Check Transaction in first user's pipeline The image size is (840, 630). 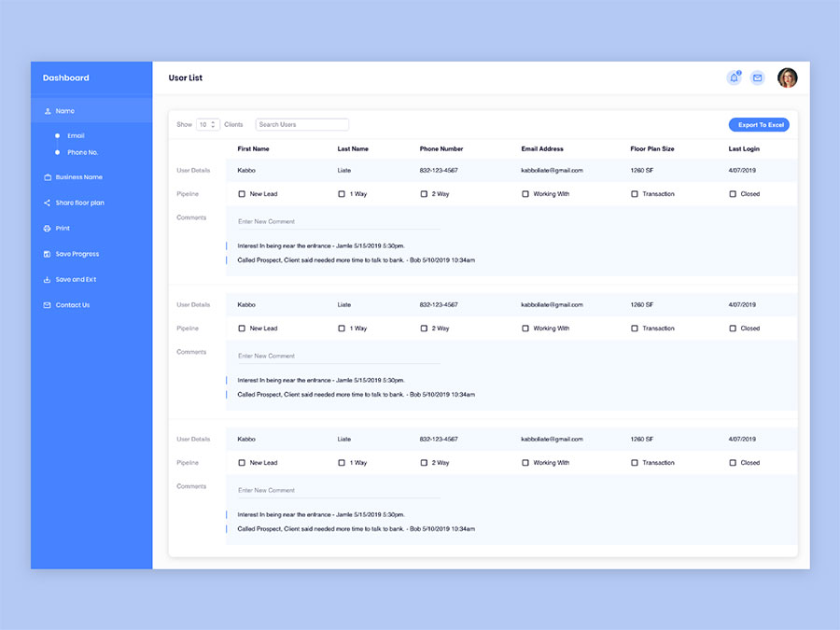coord(635,194)
